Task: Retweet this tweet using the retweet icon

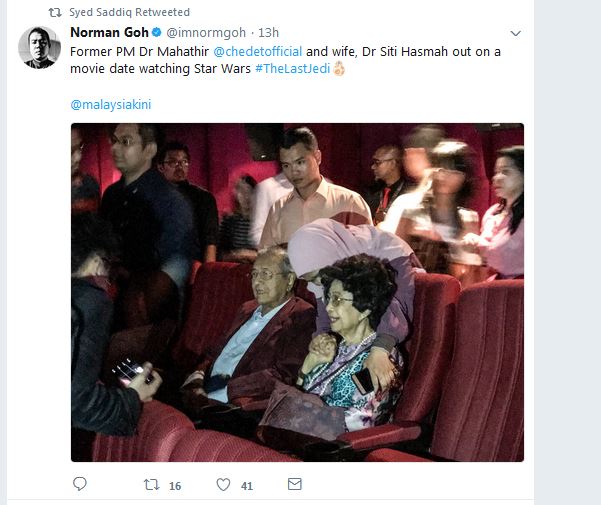Action: (x=151, y=484)
